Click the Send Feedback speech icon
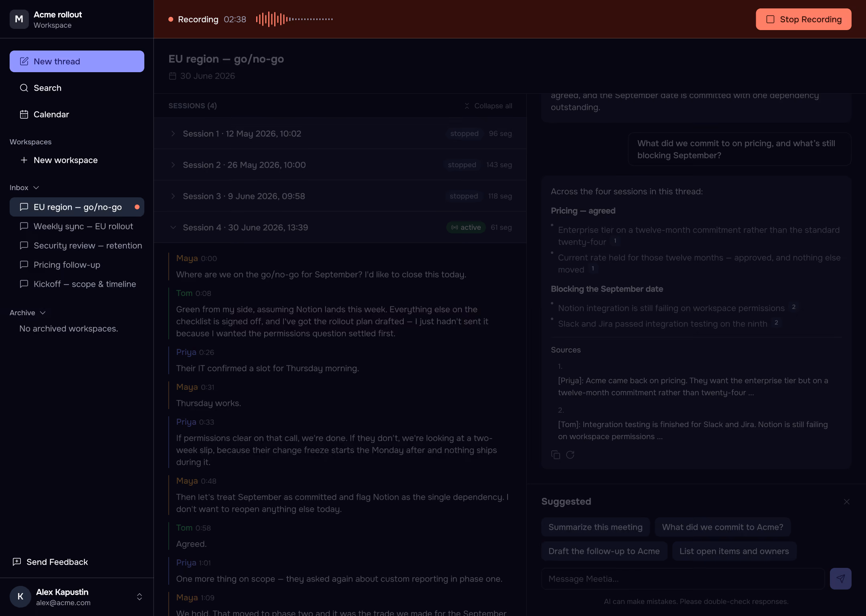 click(x=17, y=562)
